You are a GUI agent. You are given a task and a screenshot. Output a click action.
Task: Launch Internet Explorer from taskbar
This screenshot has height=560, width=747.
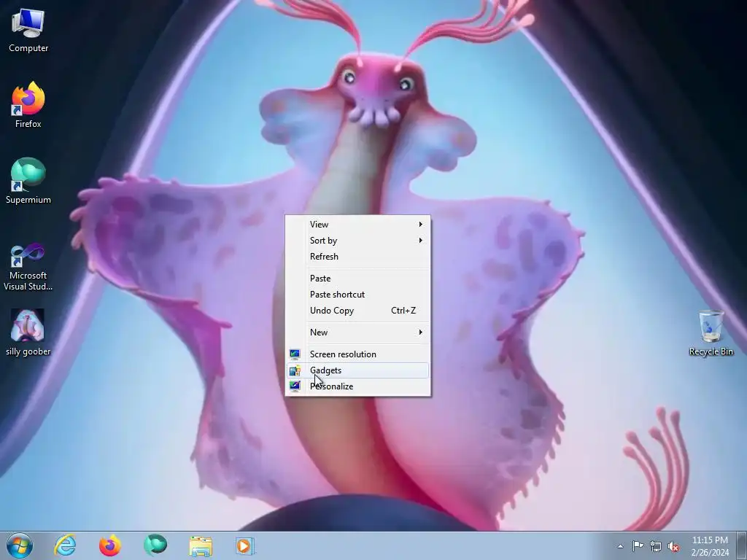[x=65, y=545]
